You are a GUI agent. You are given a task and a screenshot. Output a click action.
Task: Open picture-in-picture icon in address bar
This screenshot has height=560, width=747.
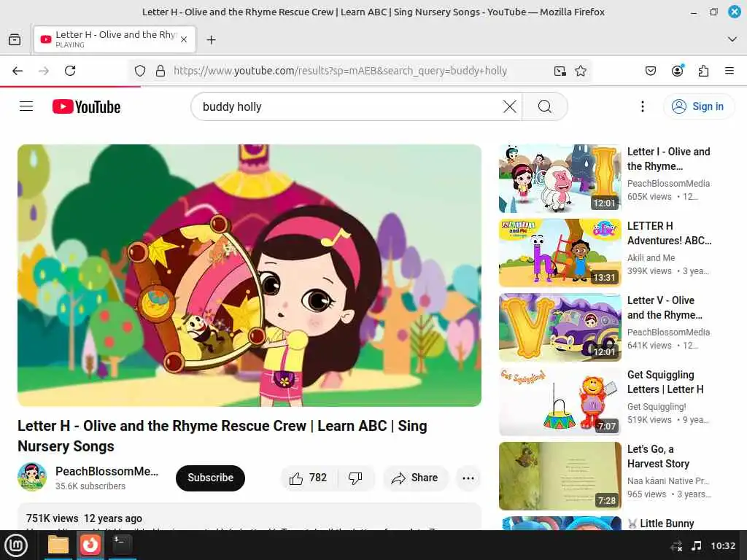click(560, 71)
